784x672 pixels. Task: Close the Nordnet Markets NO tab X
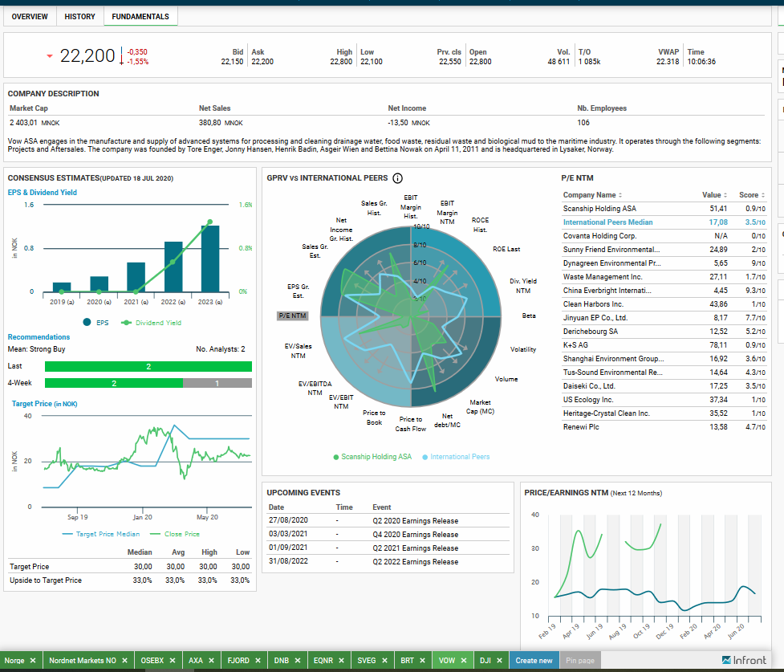coord(124,661)
